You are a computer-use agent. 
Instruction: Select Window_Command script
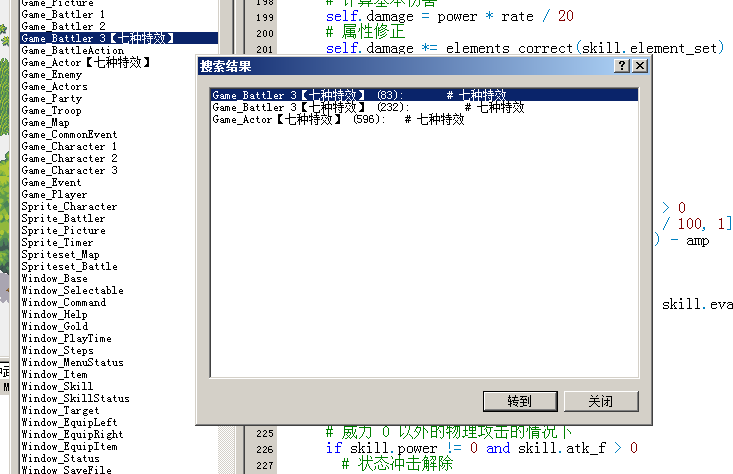click(64, 302)
